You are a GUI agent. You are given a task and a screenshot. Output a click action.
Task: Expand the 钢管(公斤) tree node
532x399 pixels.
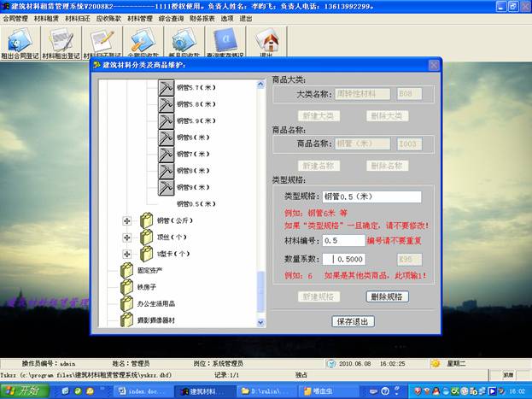pos(126,221)
